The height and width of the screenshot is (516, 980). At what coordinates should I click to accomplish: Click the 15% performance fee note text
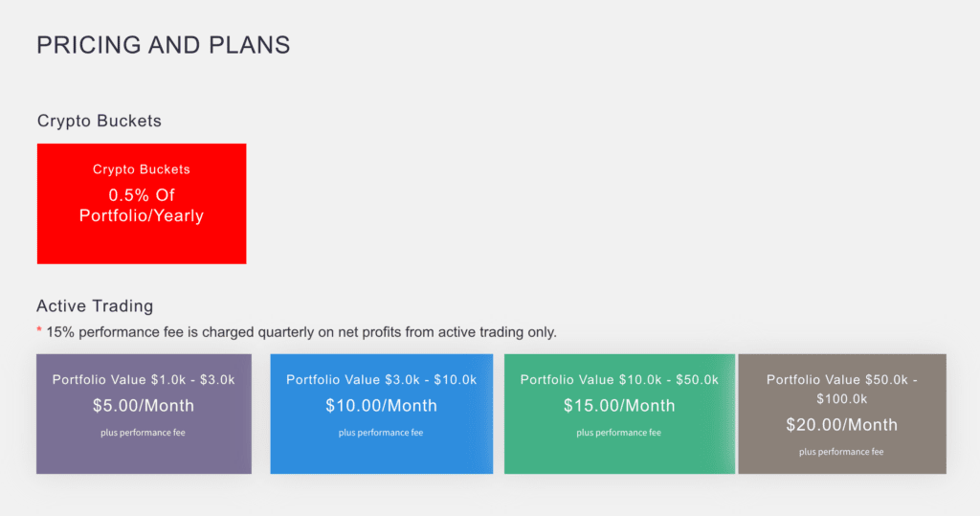click(301, 332)
